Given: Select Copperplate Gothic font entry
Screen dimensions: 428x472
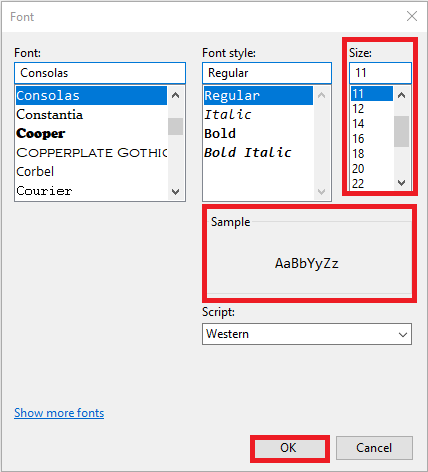Looking at the screenshot, I should [x=91, y=153].
